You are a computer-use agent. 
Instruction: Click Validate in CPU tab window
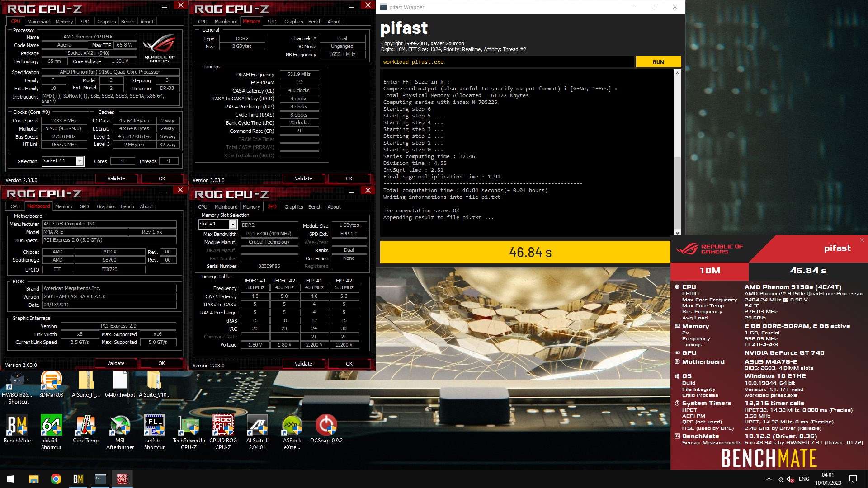(x=116, y=178)
